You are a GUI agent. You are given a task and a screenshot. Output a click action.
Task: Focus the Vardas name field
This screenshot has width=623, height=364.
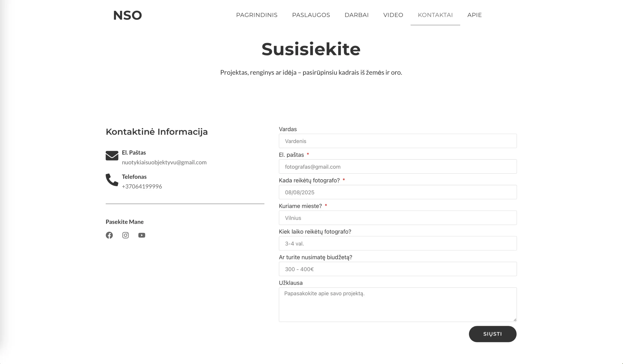[398, 141]
